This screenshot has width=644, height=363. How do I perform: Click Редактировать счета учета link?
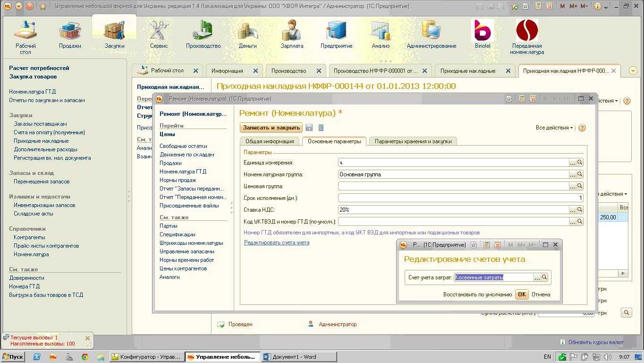point(277,242)
